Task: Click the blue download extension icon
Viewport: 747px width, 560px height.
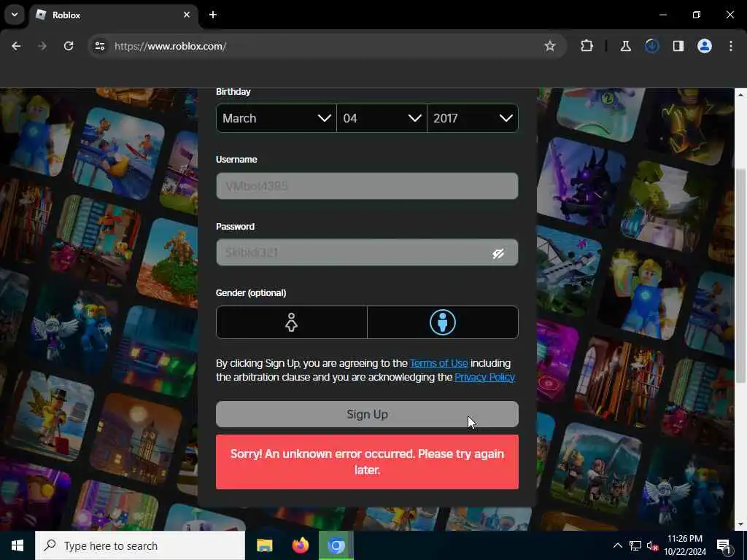Action: (651, 46)
